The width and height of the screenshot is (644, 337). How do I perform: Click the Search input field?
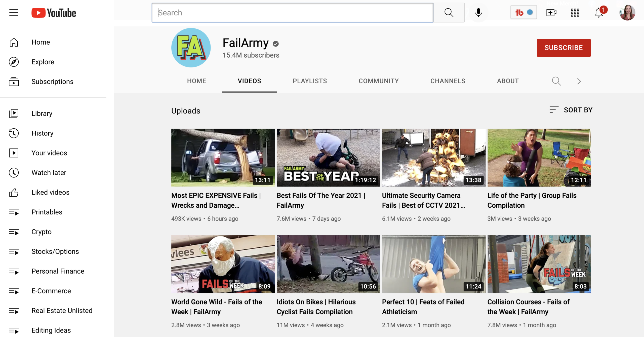[292, 13]
